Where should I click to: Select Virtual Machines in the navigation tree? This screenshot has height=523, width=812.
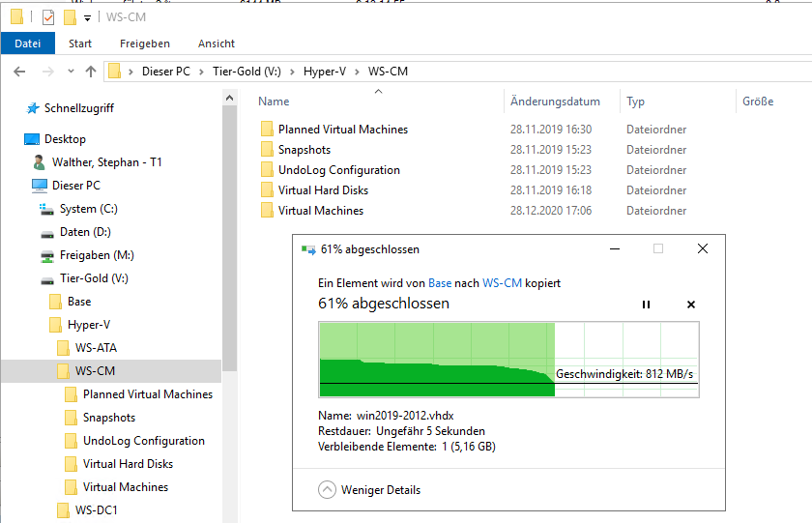(x=126, y=487)
